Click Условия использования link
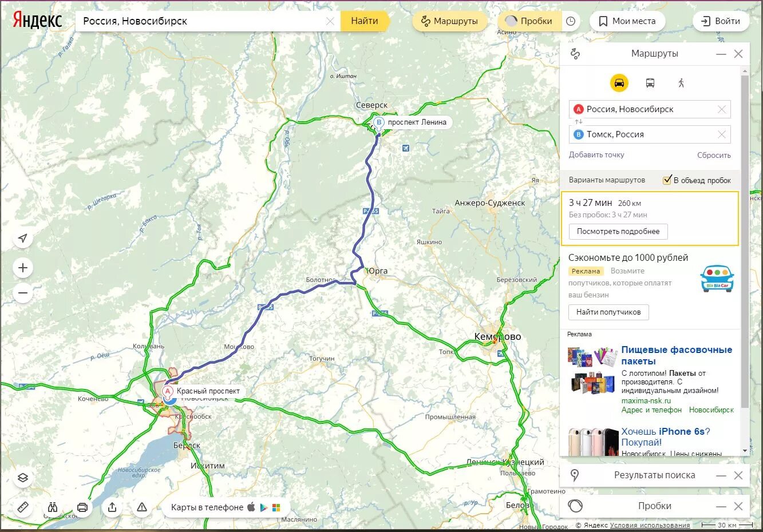This screenshot has height=532, width=763. coord(650,525)
